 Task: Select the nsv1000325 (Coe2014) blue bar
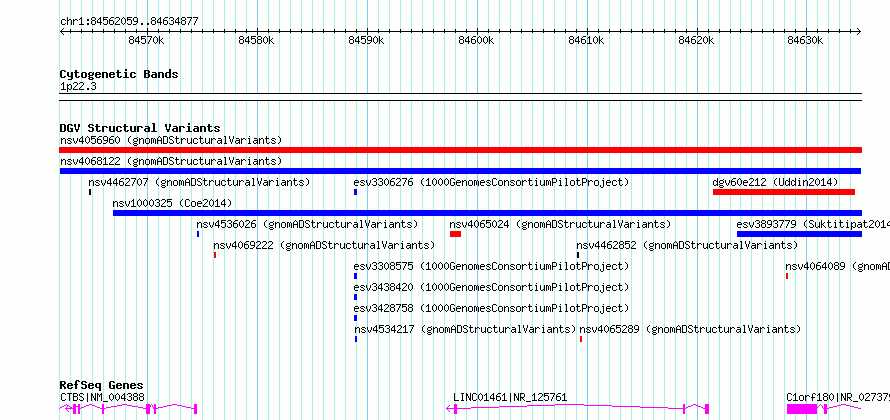tap(487, 213)
